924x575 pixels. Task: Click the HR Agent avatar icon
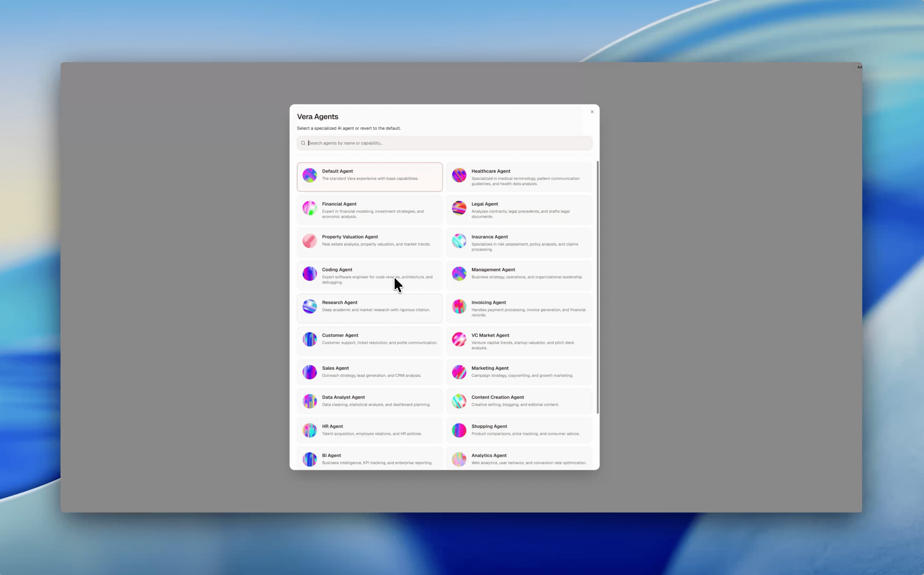pos(309,430)
